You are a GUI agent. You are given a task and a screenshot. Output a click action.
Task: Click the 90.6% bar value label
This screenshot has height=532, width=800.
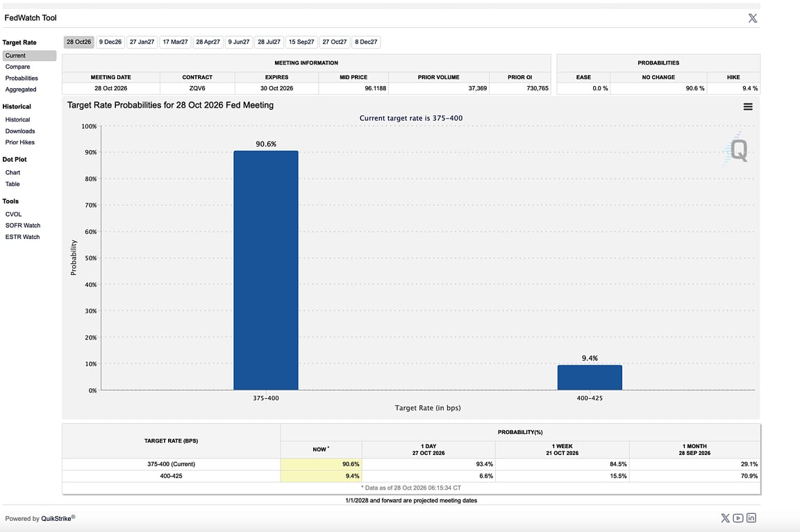click(266, 144)
